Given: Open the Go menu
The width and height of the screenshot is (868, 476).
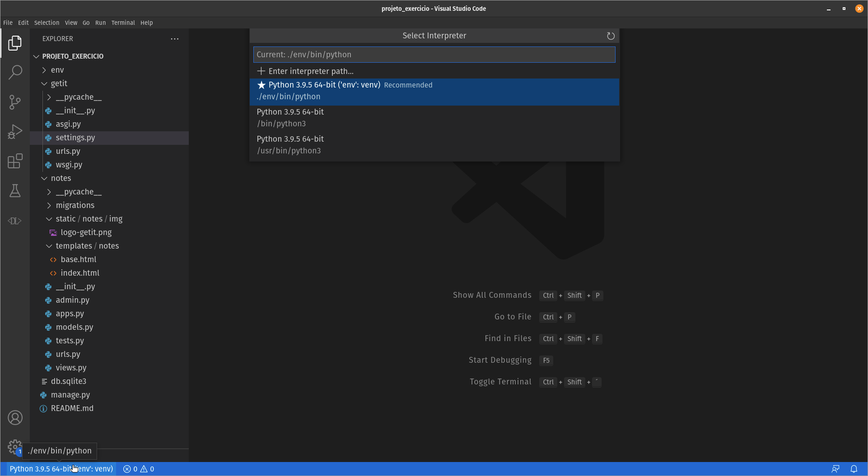Looking at the screenshot, I should click(86, 23).
